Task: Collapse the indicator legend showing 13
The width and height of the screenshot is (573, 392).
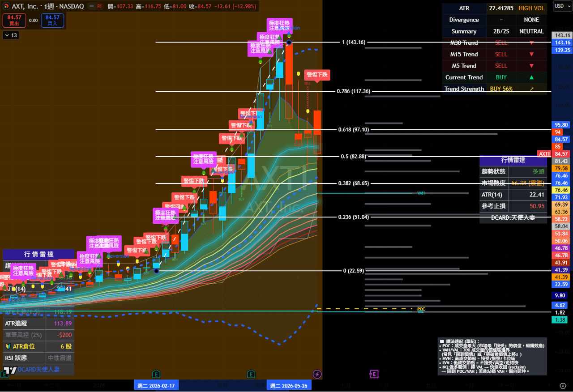Action: click(x=11, y=35)
